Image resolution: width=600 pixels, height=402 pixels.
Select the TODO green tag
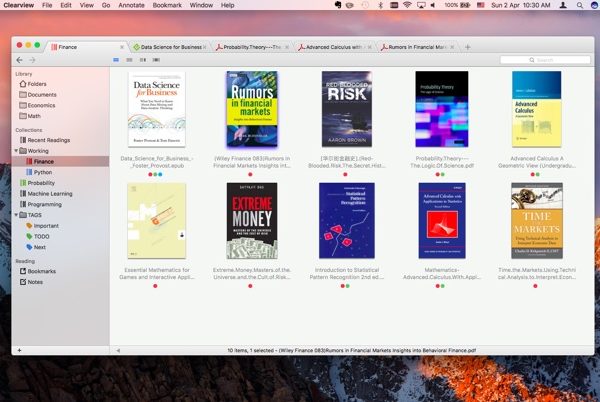[x=40, y=236]
